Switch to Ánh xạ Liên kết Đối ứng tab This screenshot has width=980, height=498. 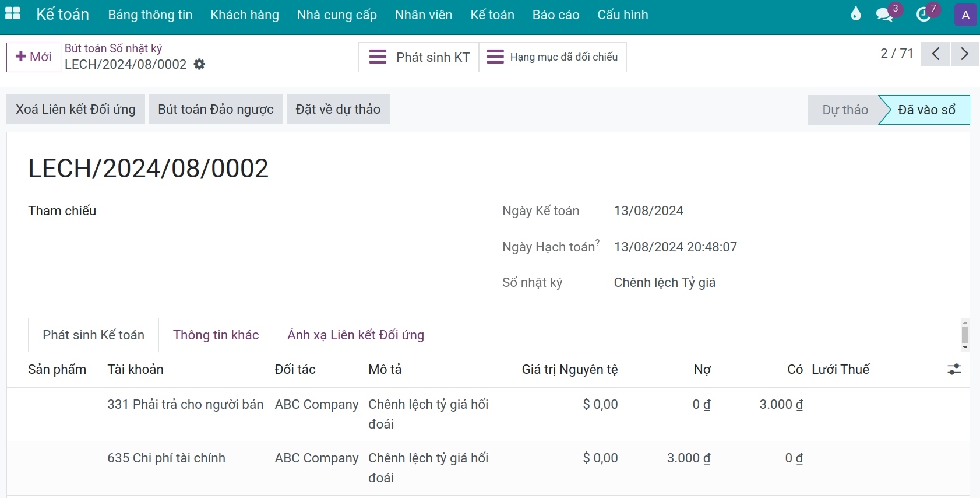[x=355, y=335]
